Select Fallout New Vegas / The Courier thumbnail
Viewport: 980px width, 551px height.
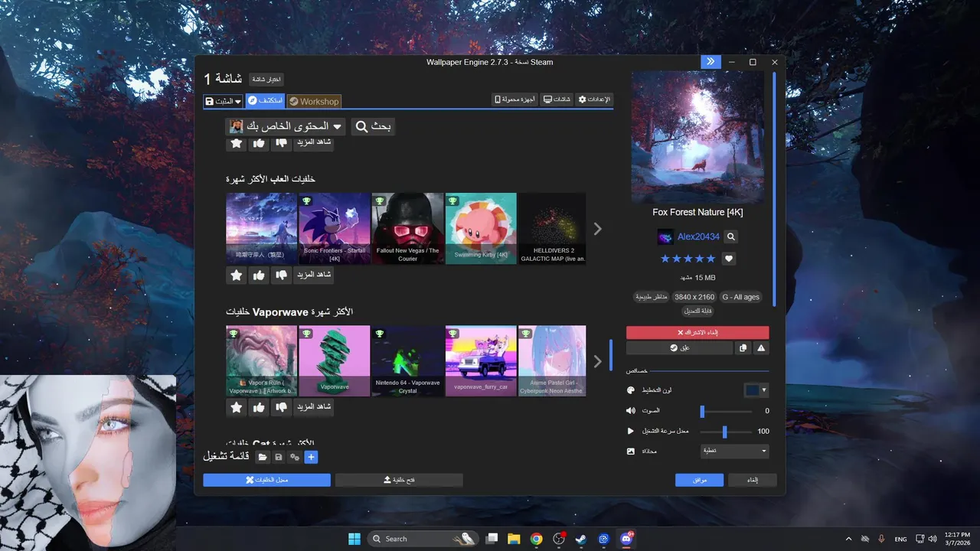(408, 228)
